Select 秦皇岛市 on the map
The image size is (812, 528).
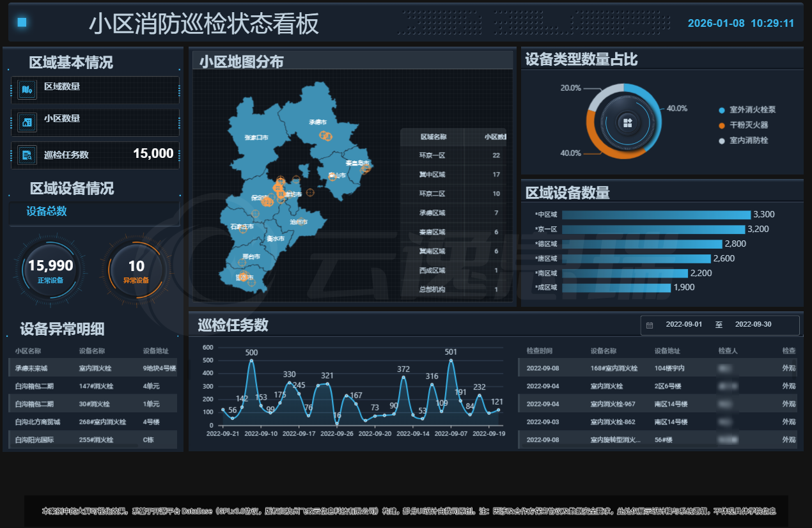357,162
